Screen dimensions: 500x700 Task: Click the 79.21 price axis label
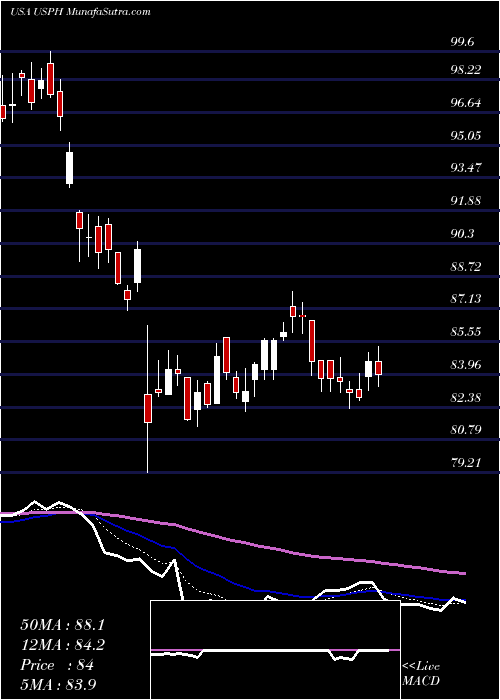coord(467,462)
